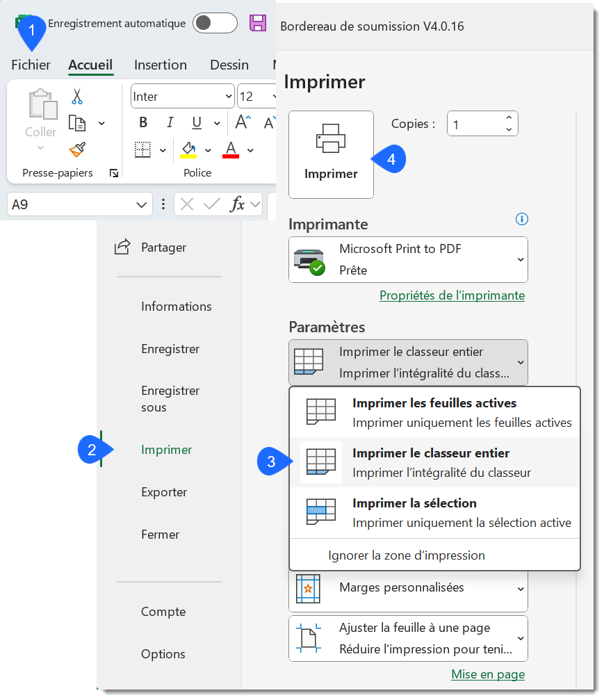The height and width of the screenshot is (700, 604).
Task: Toggle italic formatting
Action: click(x=170, y=122)
